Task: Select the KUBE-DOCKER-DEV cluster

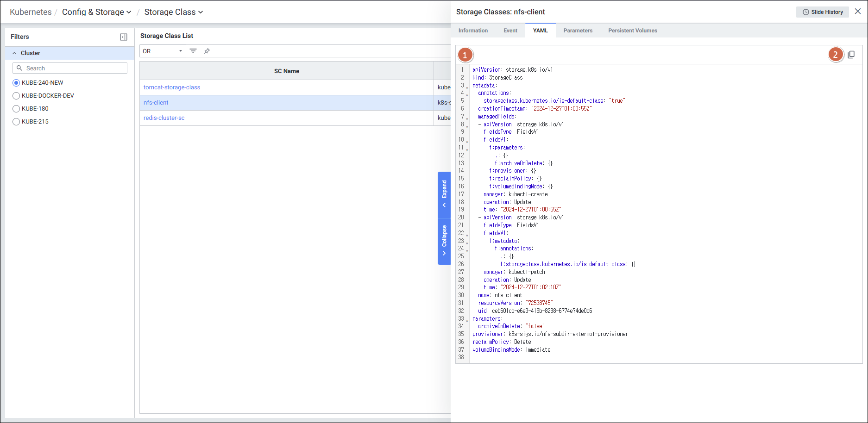Action: pyautogui.click(x=16, y=96)
